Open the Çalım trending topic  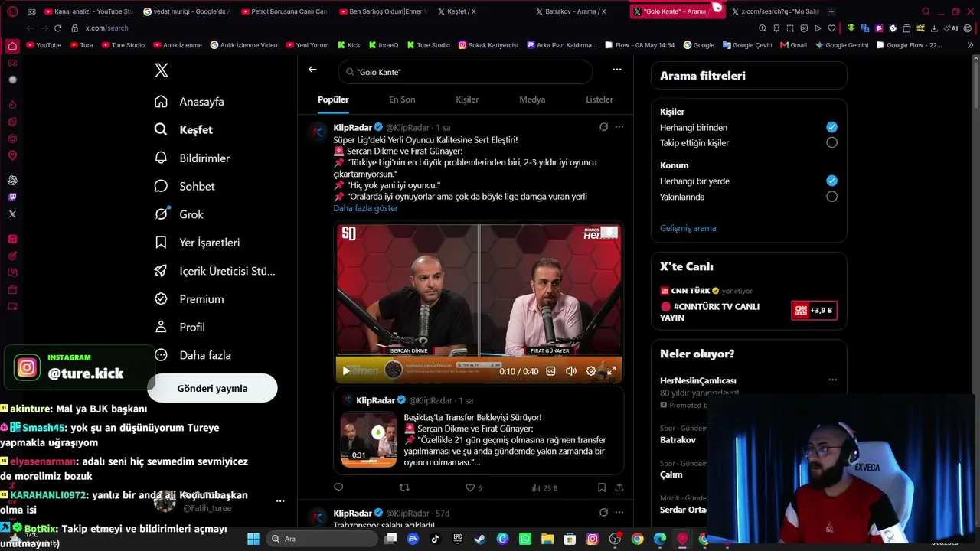pyautogui.click(x=671, y=474)
